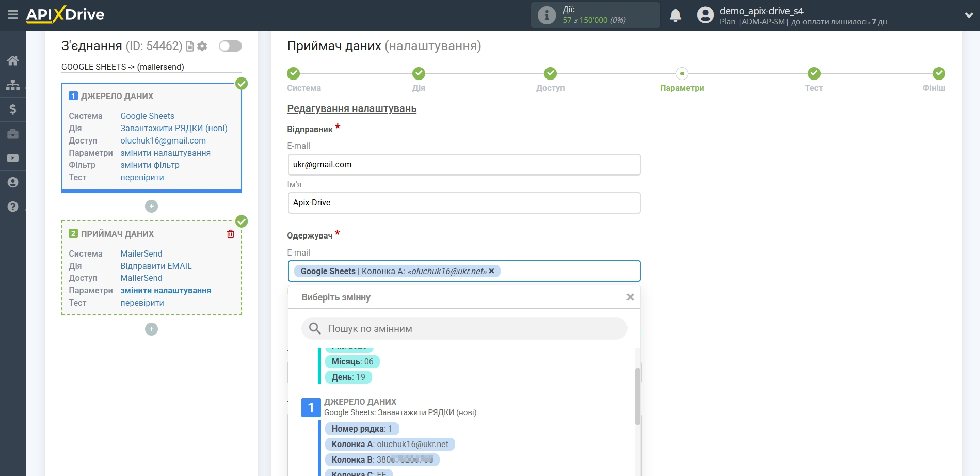The height and width of the screenshot is (476, 980).
Task: Select the Колонка B variable
Action: pyautogui.click(x=382, y=459)
